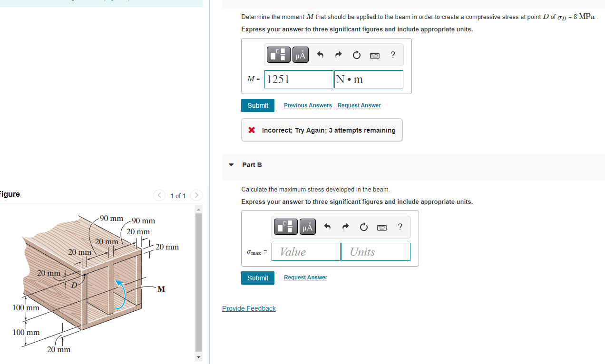Open Greek symbols menu in Part A toolbar

point(300,55)
